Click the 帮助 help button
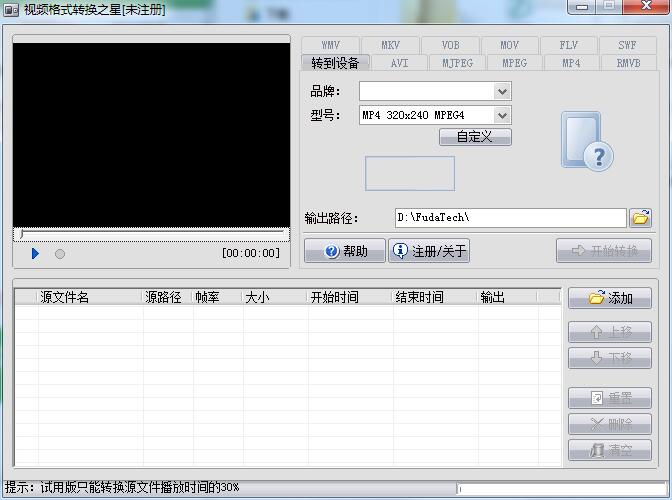Viewport: 672px width, 500px height. click(x=345, y=251)
